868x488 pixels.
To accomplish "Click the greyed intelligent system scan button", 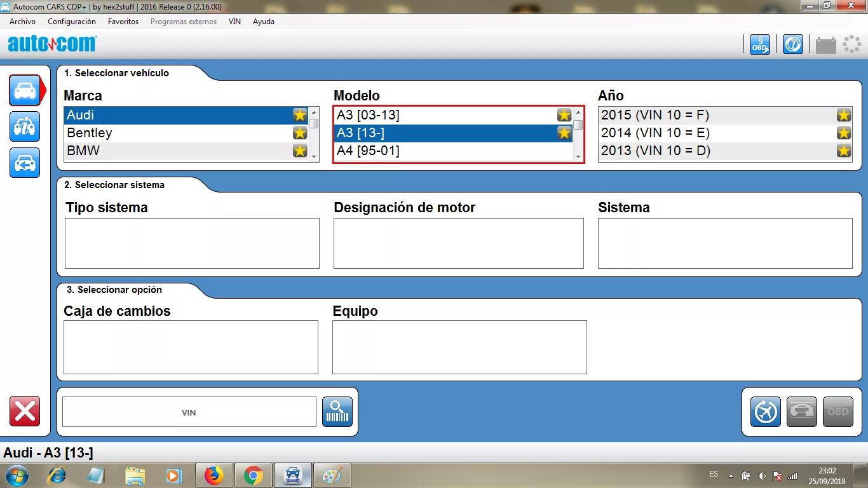I will click(x=802, y=412).
